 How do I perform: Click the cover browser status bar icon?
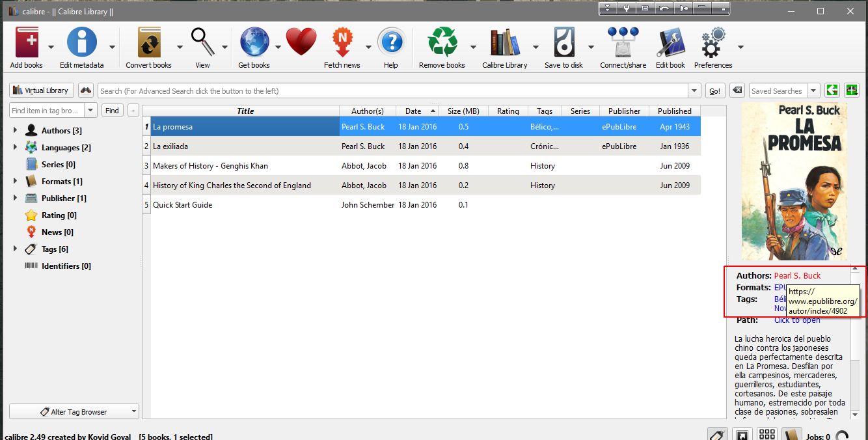click(x=742, y=435)
